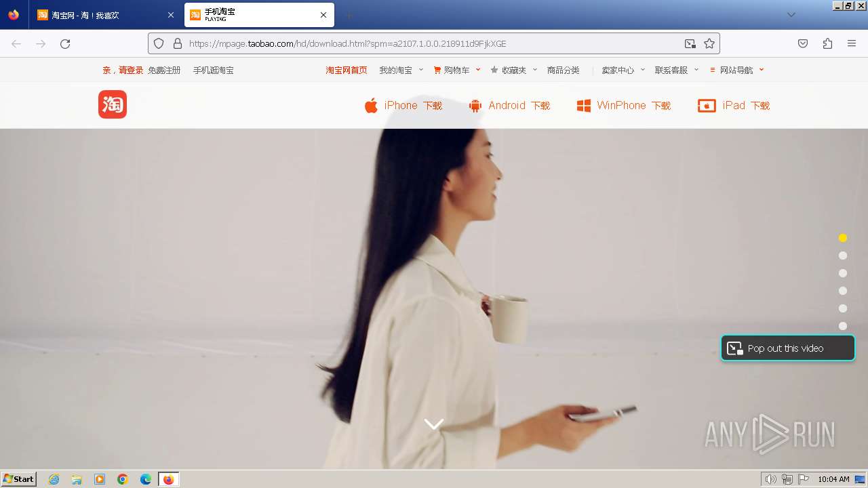
Task: Click the Taobao logo icon
Action: [113, 104]
